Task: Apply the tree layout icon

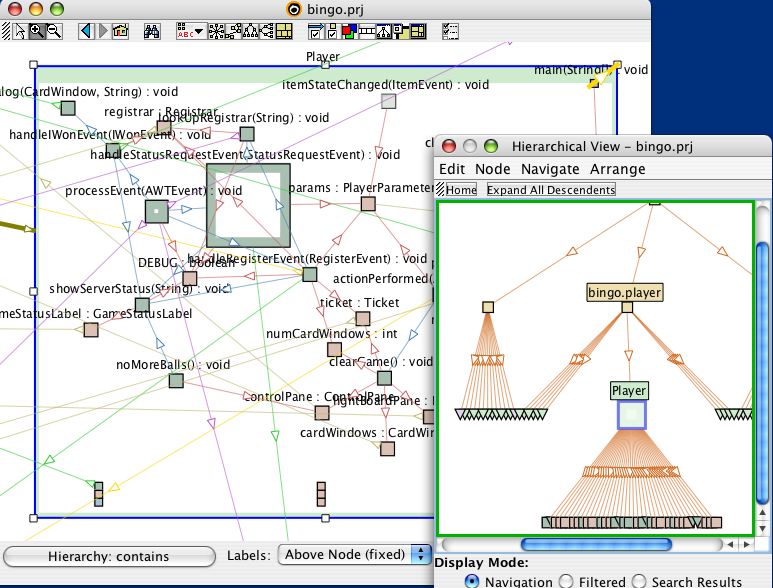Action: pyautogui.click(x=250, y=31)
